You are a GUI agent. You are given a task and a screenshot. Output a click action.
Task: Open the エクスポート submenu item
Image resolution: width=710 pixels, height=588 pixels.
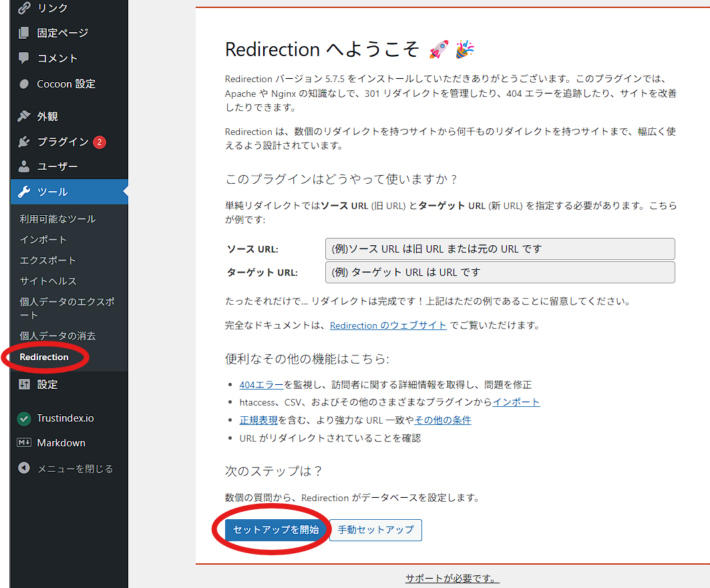tap(47, 261)
